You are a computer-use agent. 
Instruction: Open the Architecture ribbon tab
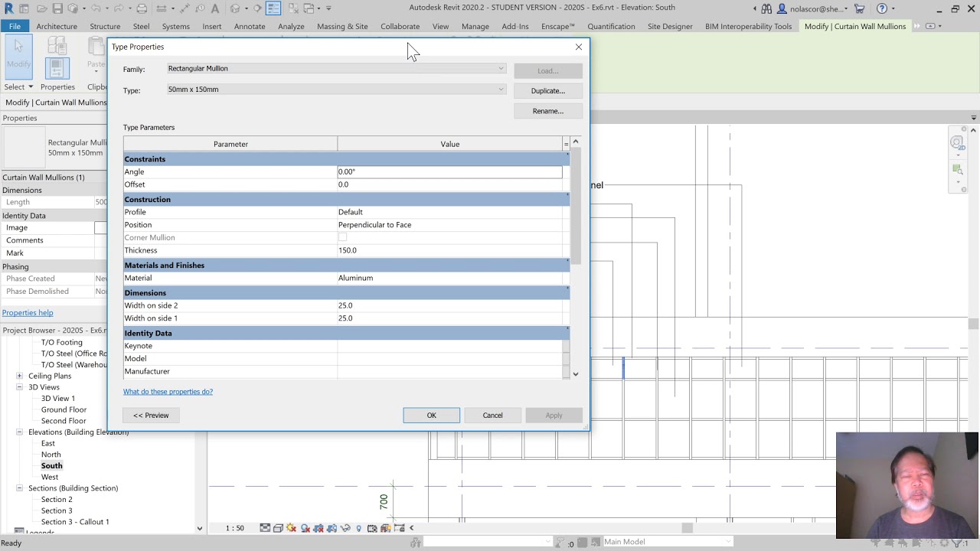coord(57,26)
